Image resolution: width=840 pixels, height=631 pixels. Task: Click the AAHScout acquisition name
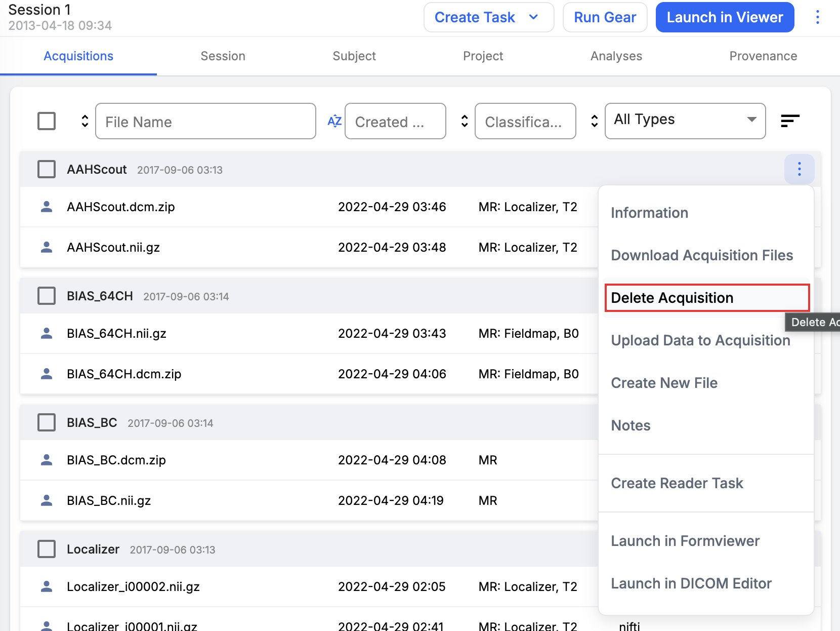pos(97,169)
